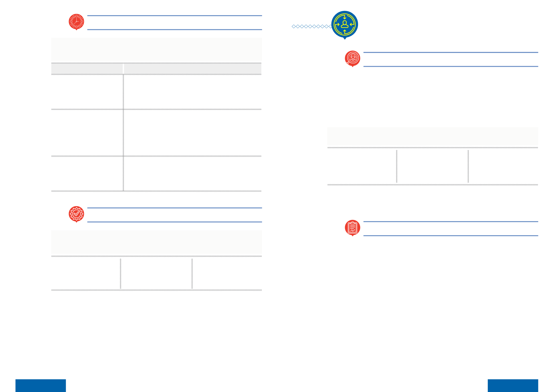553x392 pixels.
Task: Select the blue circular person-with-arrows icon
Action: (x=345, y=25)
